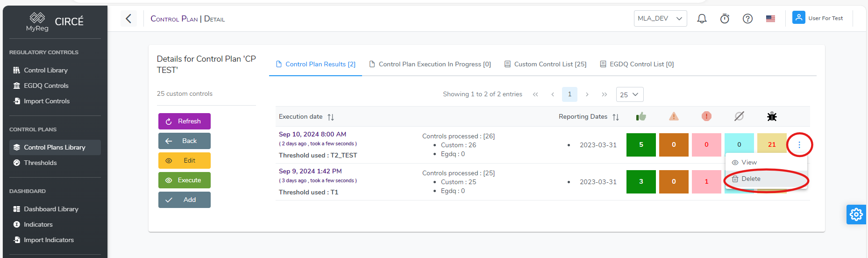Go to next page chevron
The height and width of the screenshot is (258, 868).
click(x=587, y=94)
